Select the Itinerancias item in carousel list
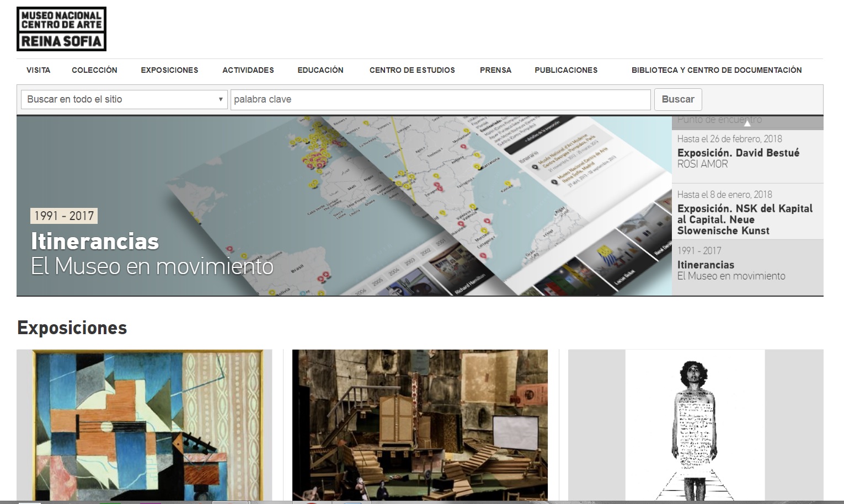This screenshot has width=844, height=504. click(747, 267)
